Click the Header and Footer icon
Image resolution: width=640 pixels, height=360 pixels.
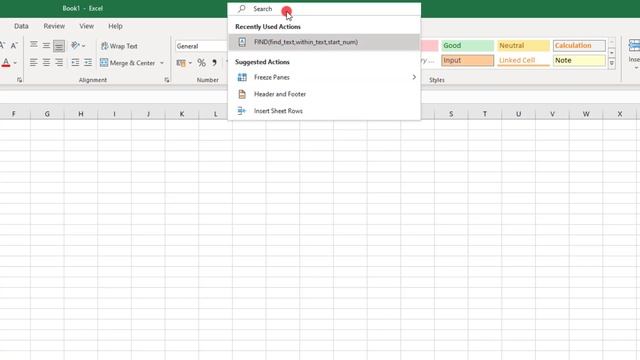(x=242, y=94)
